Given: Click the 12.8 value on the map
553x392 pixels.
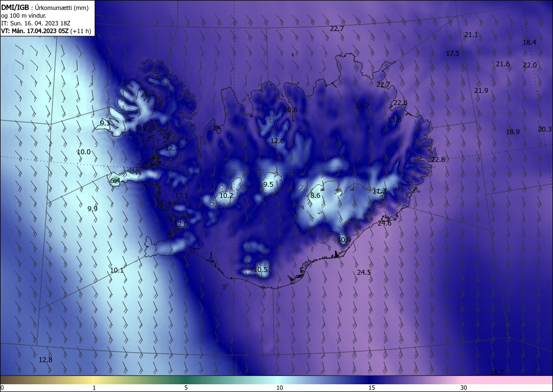Looking at the screenshot, I should click(x=45, y=360).
